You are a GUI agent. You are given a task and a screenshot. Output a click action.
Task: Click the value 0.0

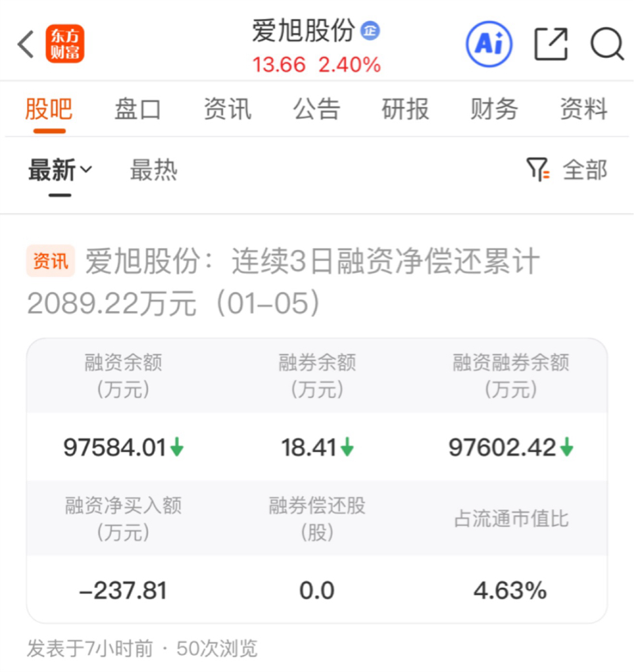click(317, 591)
